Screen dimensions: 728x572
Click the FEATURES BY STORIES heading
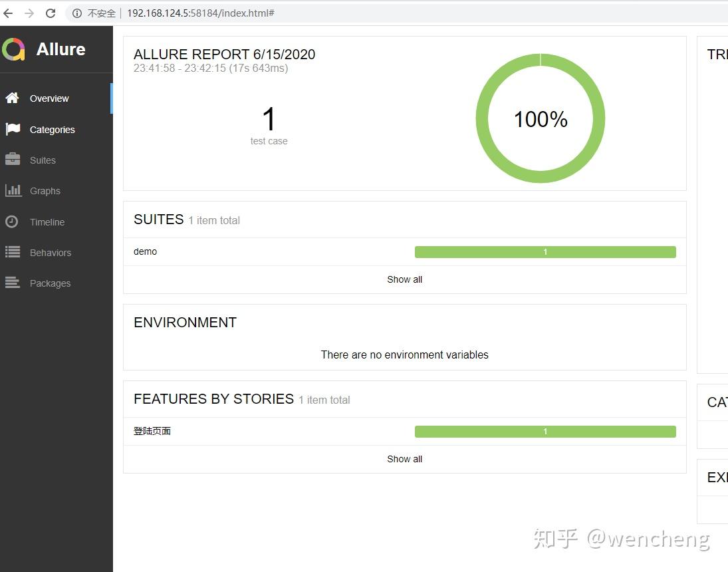[x=213, y=399]
